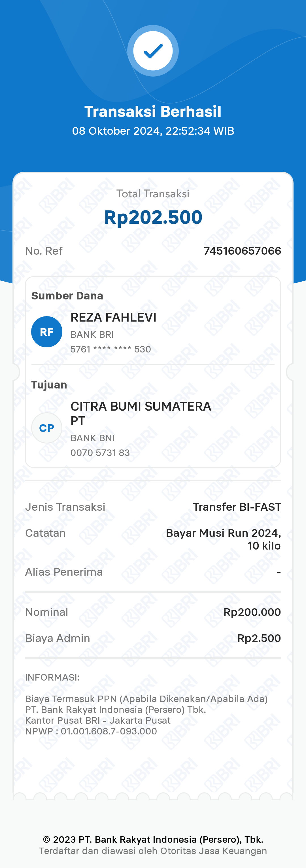306x868 pixels.
Task: Select the Biaya Admin amount Rp2.500
Action: pos(259,638)
